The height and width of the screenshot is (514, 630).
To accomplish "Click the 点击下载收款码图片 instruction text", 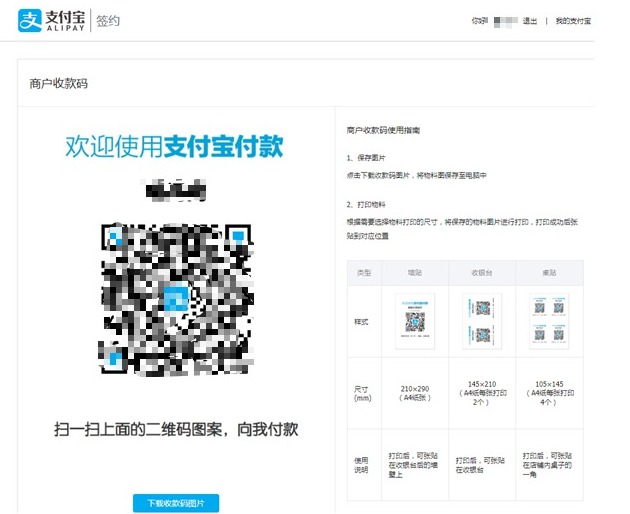I will click(x=417, y=175).
